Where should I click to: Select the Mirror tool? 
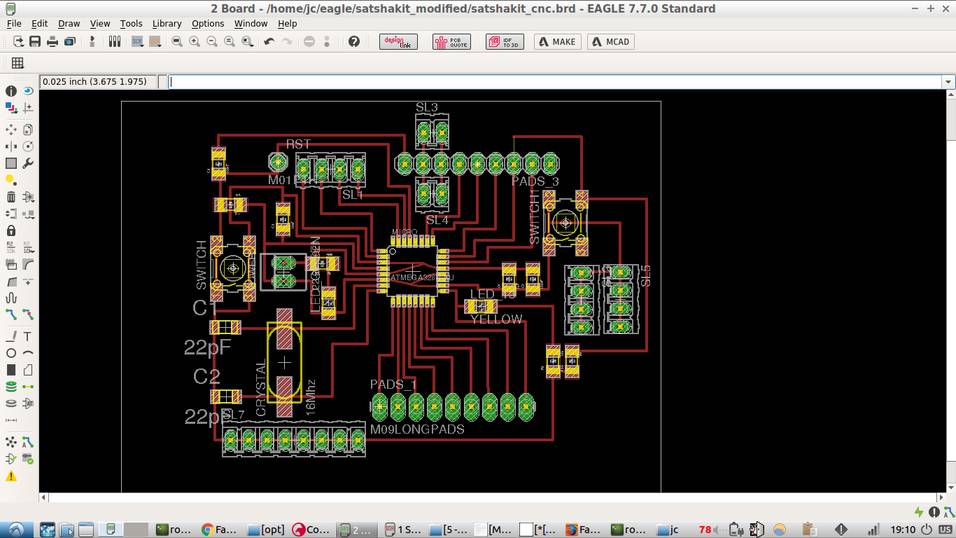click(x=11, y=146)
